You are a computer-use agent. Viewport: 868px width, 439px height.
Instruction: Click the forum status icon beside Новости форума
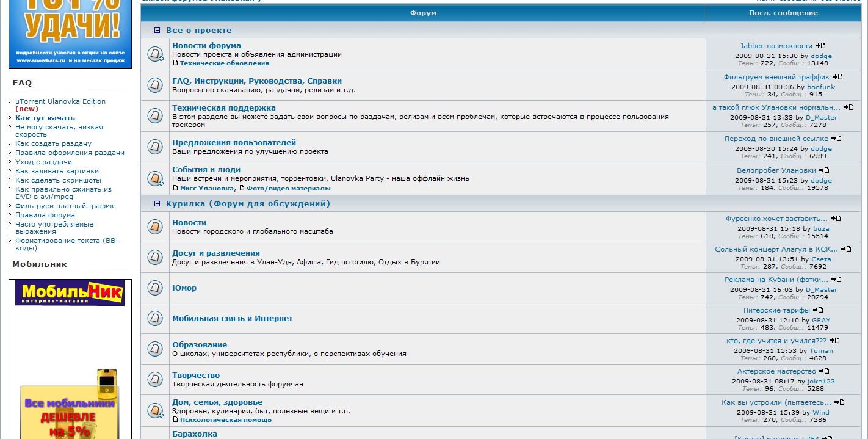click(x=155, y=54)
